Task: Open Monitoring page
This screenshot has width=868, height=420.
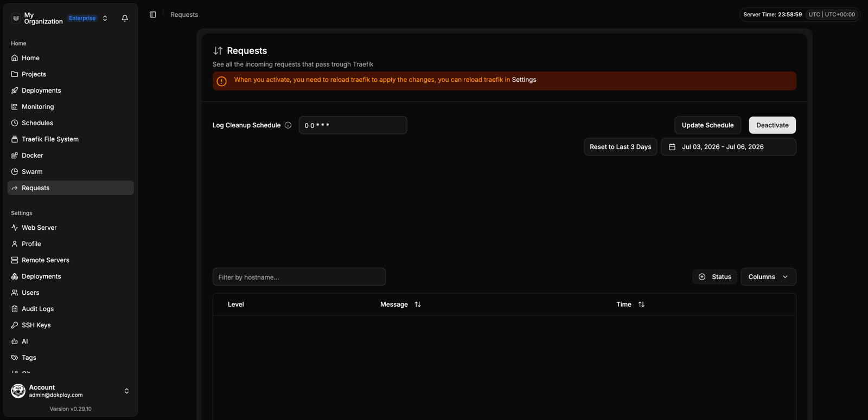Action: click(71, 107)
